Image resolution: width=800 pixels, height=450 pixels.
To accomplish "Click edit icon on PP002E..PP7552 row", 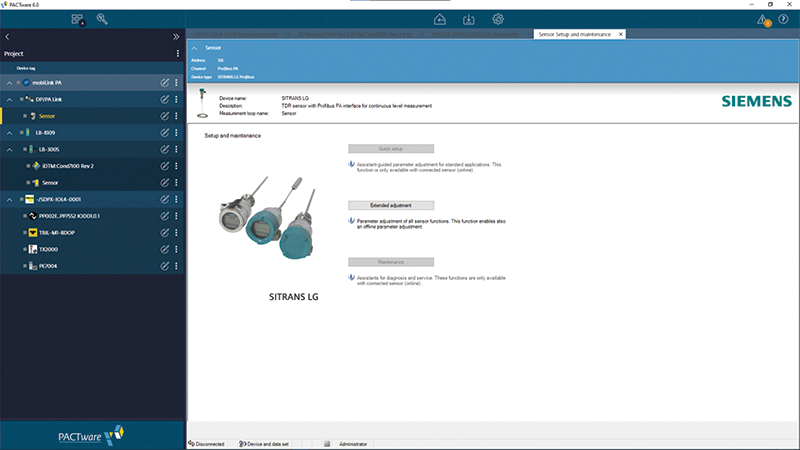I will click(164, 216).
